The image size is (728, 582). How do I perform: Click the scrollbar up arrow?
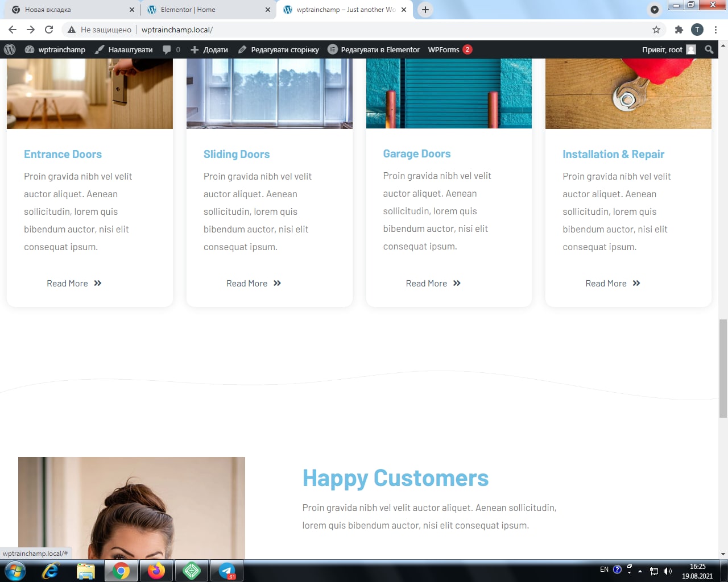723,45
